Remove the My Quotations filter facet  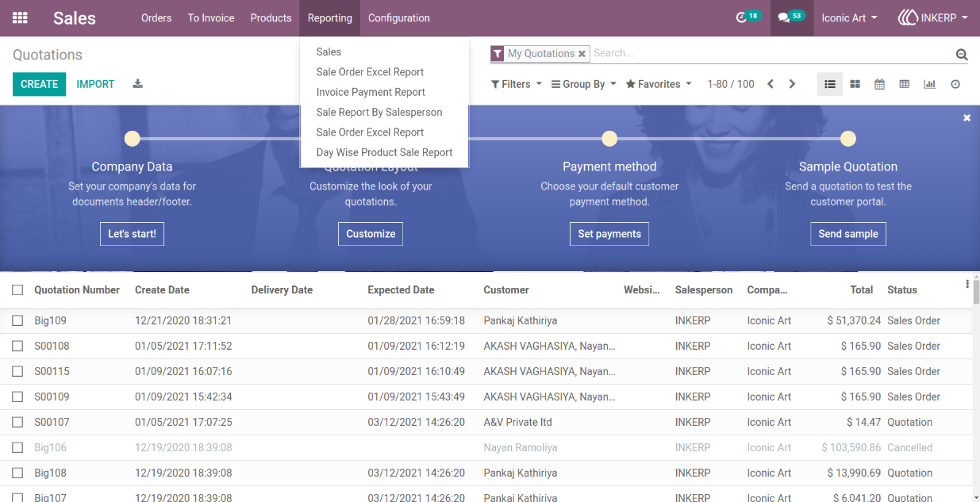click(582, 54)
